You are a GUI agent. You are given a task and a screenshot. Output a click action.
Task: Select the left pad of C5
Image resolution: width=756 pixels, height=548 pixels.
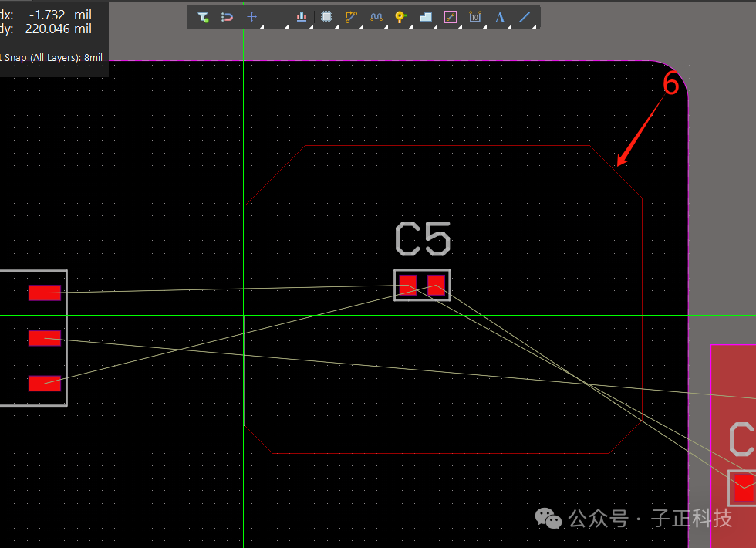tap(408, 285)
